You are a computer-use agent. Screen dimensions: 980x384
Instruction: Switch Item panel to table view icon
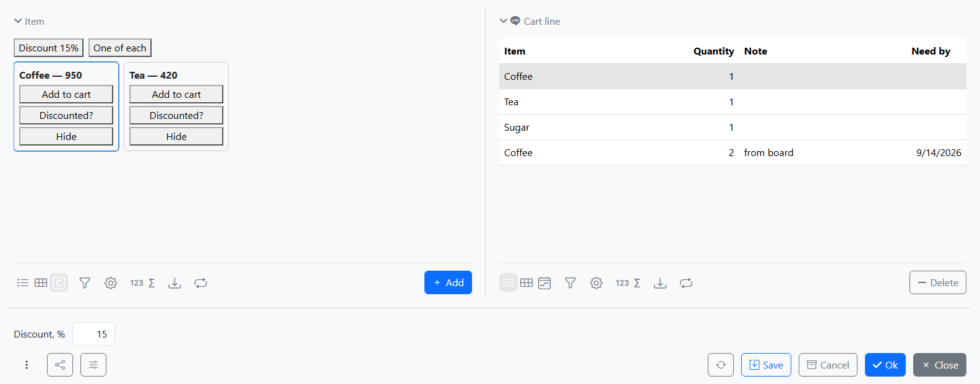41,283
